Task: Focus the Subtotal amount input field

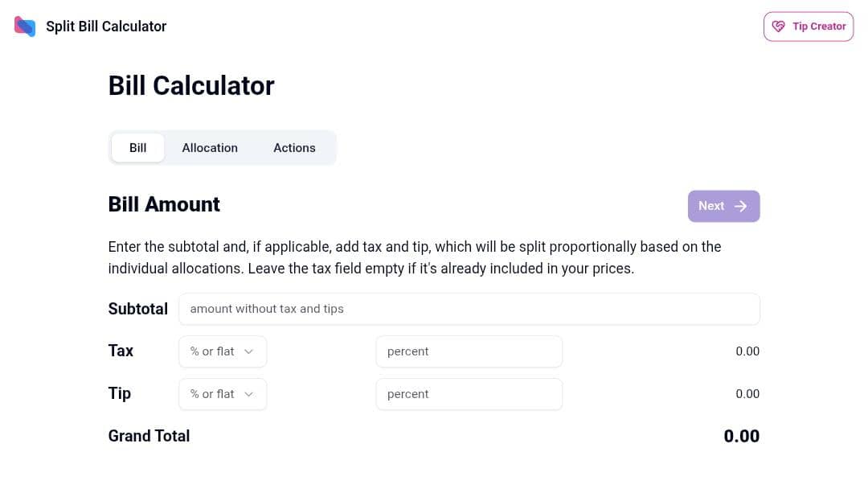Action: pos(469,309)
